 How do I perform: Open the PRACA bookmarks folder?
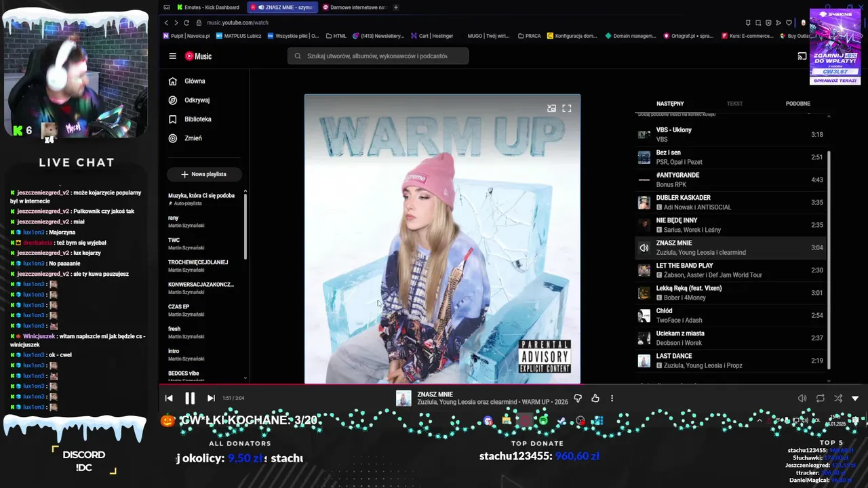529,36
